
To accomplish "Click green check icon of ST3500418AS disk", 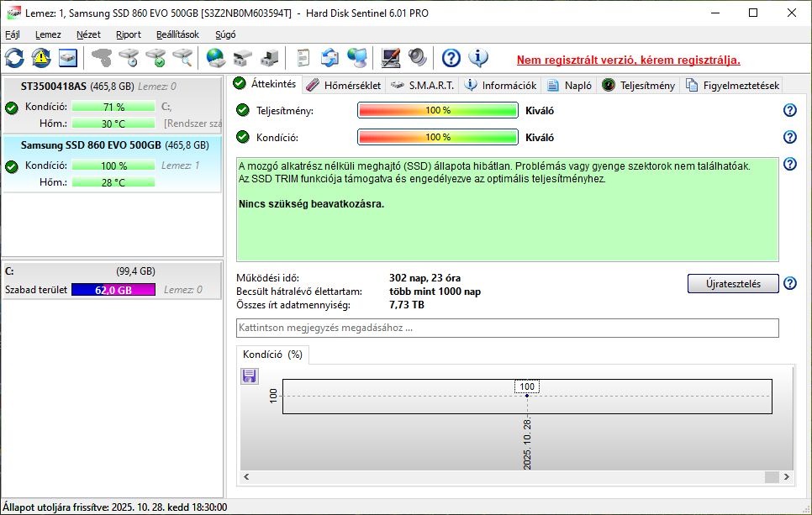I will (12, 108).
